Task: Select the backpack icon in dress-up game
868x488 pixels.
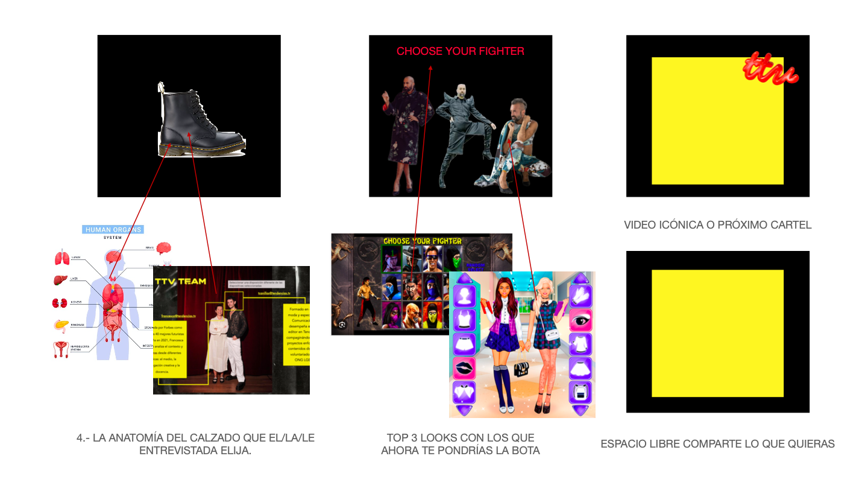Action: pyautogui.click(x=580, y=392)
